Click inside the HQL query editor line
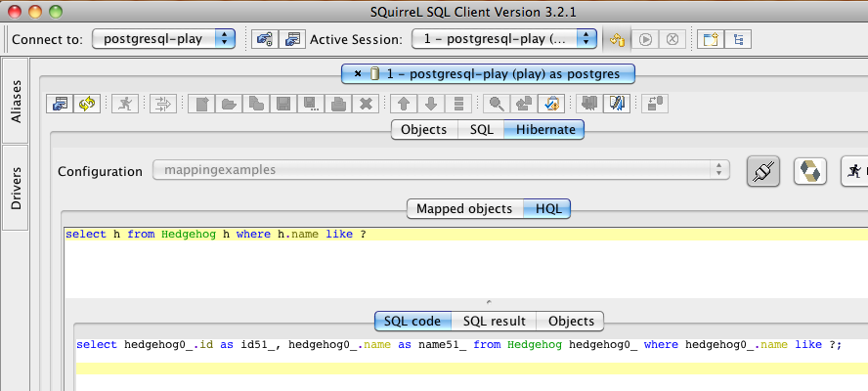Viewport: 868px width, 391px height. pos(465,235)
